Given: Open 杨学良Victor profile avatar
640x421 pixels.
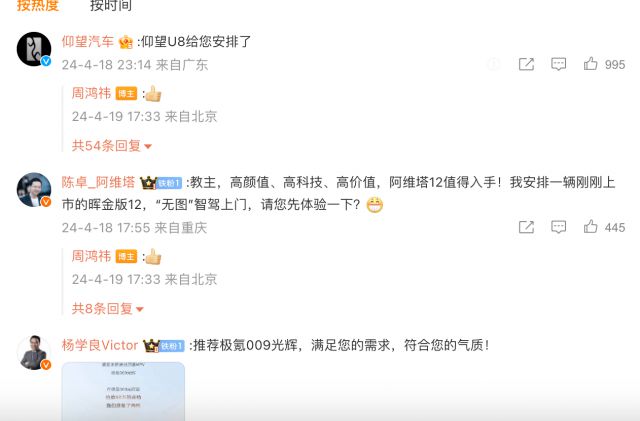Looking at the screenshot, I should coord(34,353).
